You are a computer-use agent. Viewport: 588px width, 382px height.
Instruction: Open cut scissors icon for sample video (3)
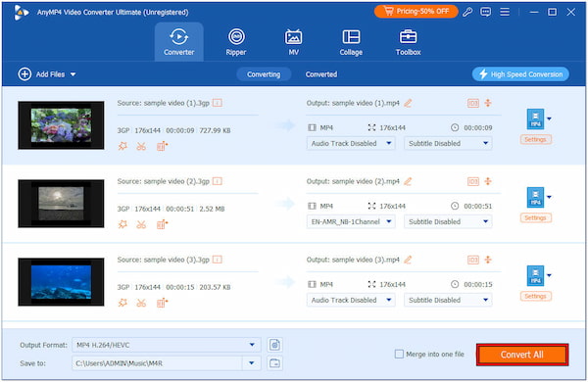[x=141, y=303]
